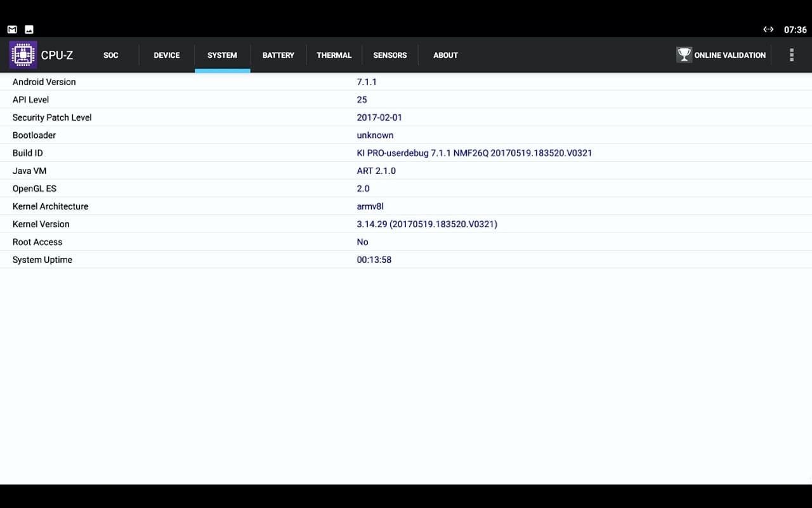Click the CPU-Z app title text
This screenshot has height=508, width=812.
[x=57, y=55]
